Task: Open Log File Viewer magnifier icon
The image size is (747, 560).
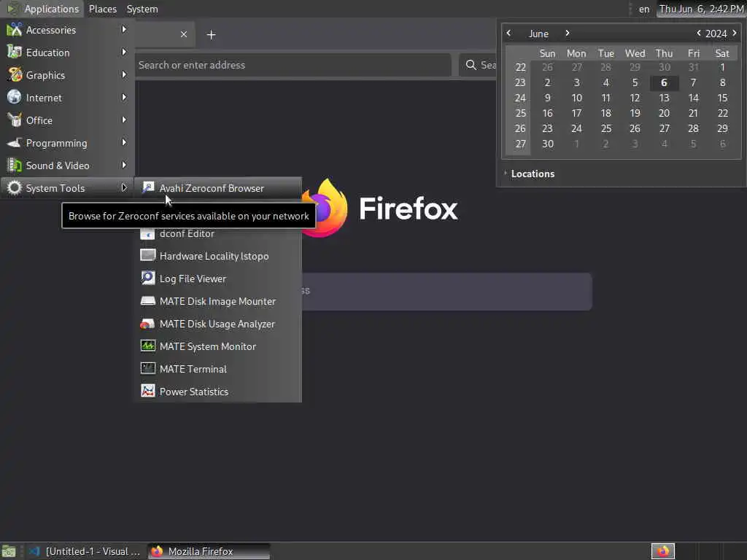Action: coord(147,278)
